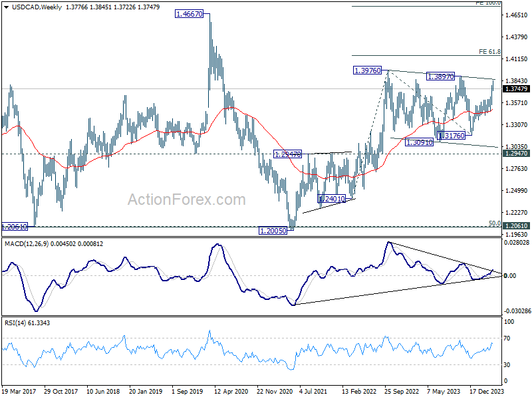This screenshot has height=399, width=532.
Task: Click the RSI 70 axis level
Action: (x=509, y=340)
